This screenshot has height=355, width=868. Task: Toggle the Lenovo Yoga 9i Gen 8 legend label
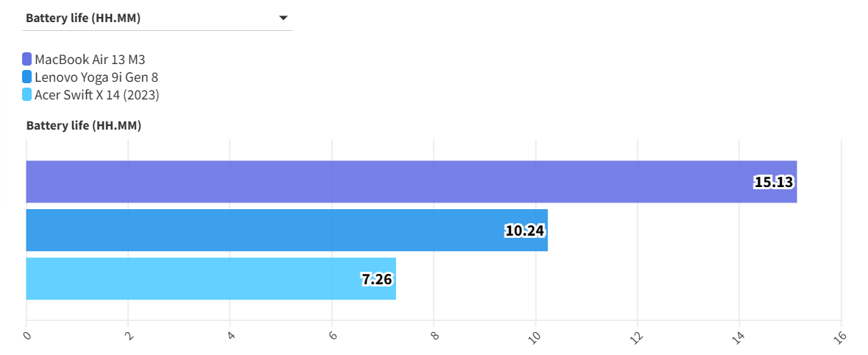point(96,77)
